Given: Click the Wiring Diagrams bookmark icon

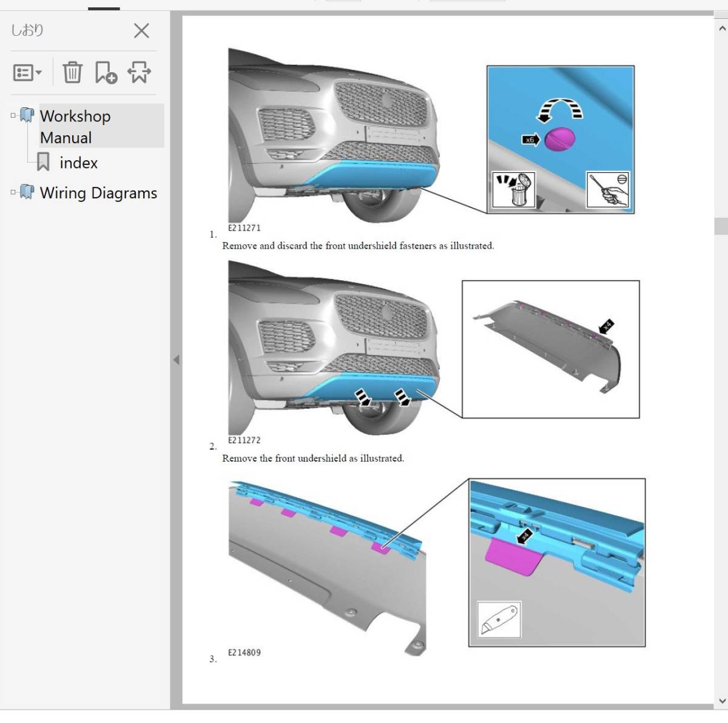Looking at the screenshot, I should (x=27, y=192).
